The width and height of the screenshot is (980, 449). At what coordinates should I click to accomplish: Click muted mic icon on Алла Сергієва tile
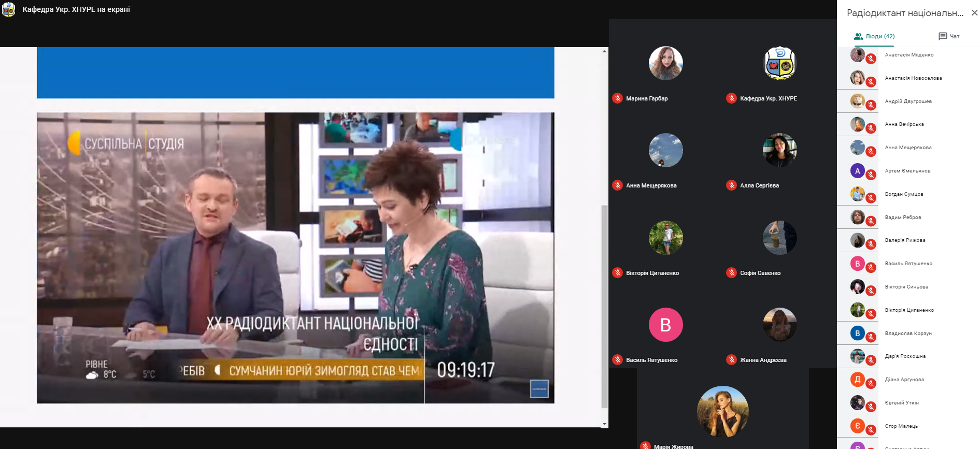pos(731,185)
